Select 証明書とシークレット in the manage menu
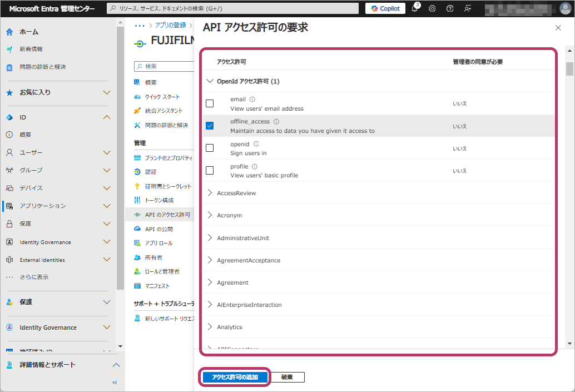Viewport: 575px width, 392px height. pos(167,186)
